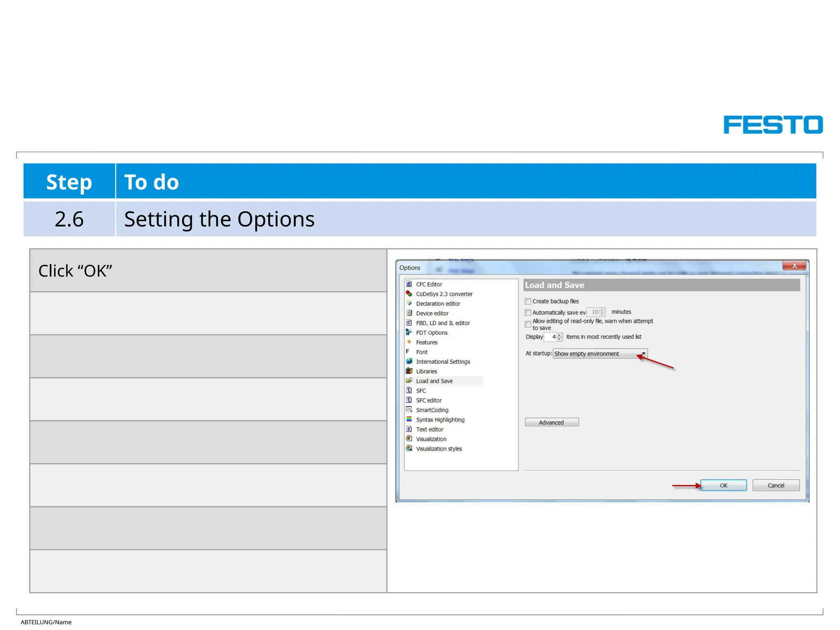The width and height of the screenshot is (840, 630).
Task: Select Device editor entry
Action: point(432,313)
